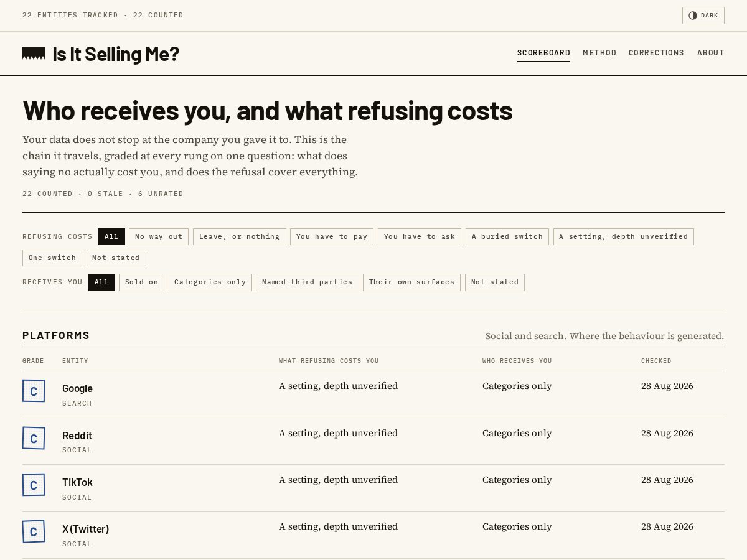Click the Who Receives You column header

pos(517,361)
